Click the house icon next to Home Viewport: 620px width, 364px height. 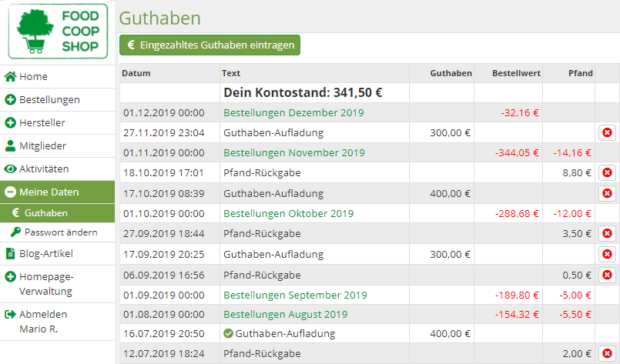click(x=10, y=77)
